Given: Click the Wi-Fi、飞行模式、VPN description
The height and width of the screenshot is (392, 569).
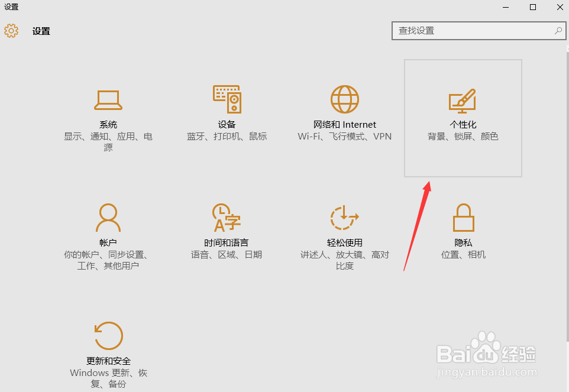Looking at the screenshot, I should click(344, 136).
